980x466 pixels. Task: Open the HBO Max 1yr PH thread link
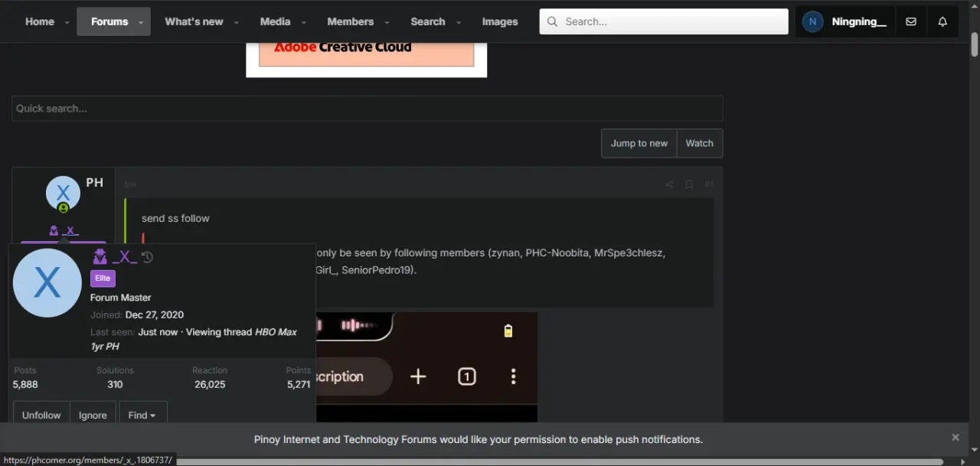(194, 339)
